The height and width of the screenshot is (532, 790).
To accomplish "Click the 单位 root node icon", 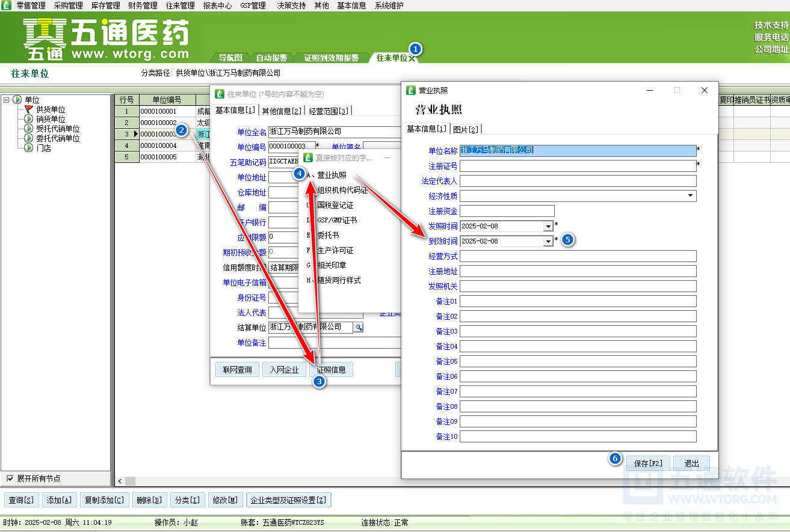I will point(17,100).
